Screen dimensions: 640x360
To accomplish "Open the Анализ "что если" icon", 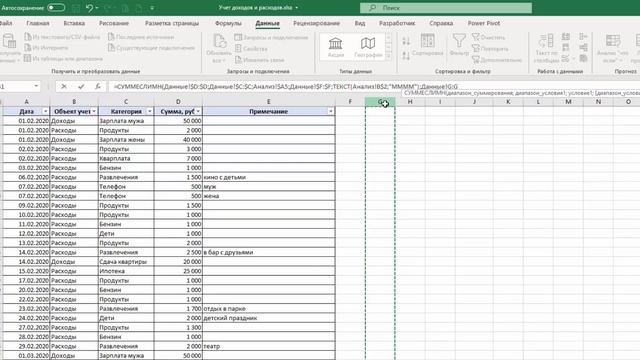I will [613, 41].
